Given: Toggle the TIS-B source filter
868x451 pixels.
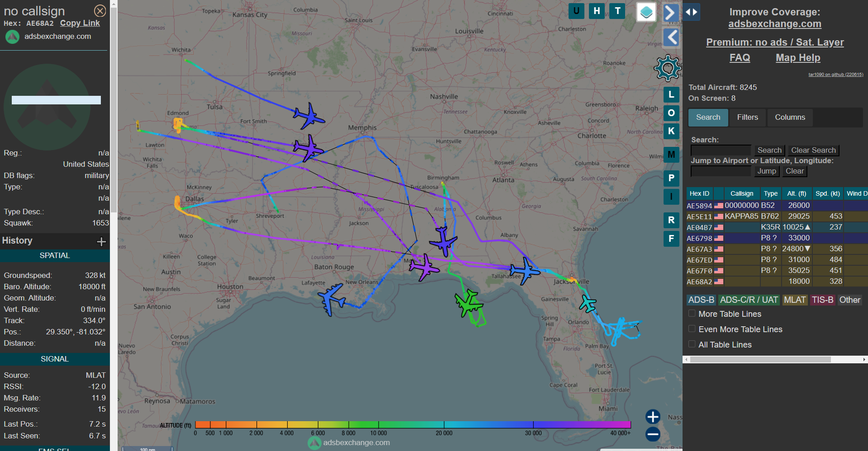Looking at the screenshot, I should pyautogui.click(x=822, y=300).
